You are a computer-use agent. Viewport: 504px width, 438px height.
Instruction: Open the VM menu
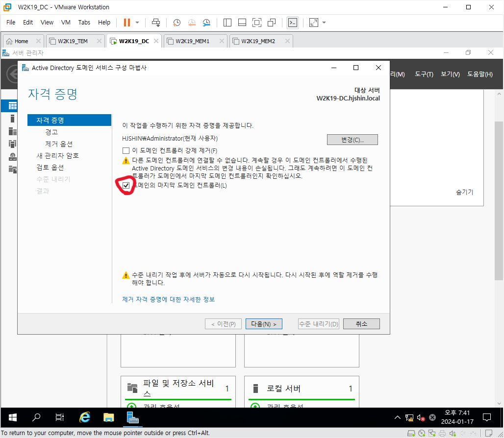66,23
